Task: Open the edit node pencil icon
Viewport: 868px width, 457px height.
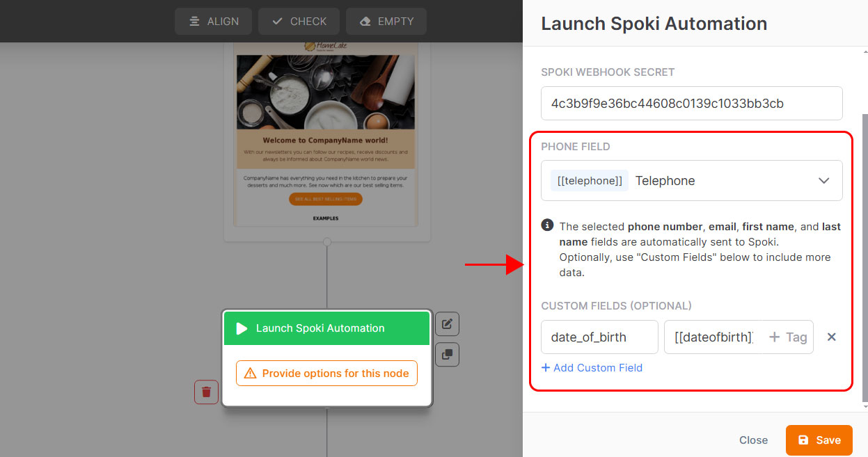Action: [x=447, y=323]
